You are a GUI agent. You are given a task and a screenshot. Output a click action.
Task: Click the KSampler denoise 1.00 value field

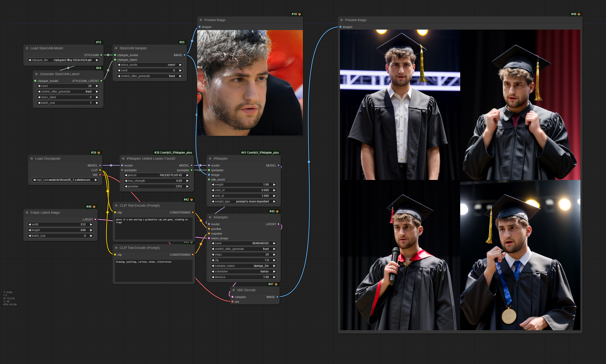(x=243, y=277)
